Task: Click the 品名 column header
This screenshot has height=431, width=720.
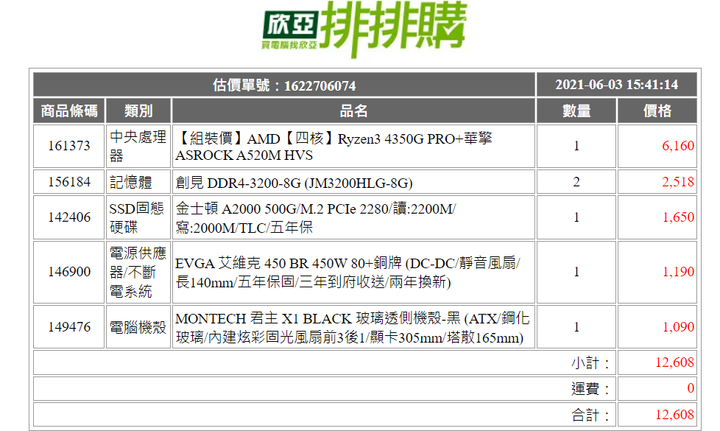Action: pyautogui.click(x=354, y=111)
